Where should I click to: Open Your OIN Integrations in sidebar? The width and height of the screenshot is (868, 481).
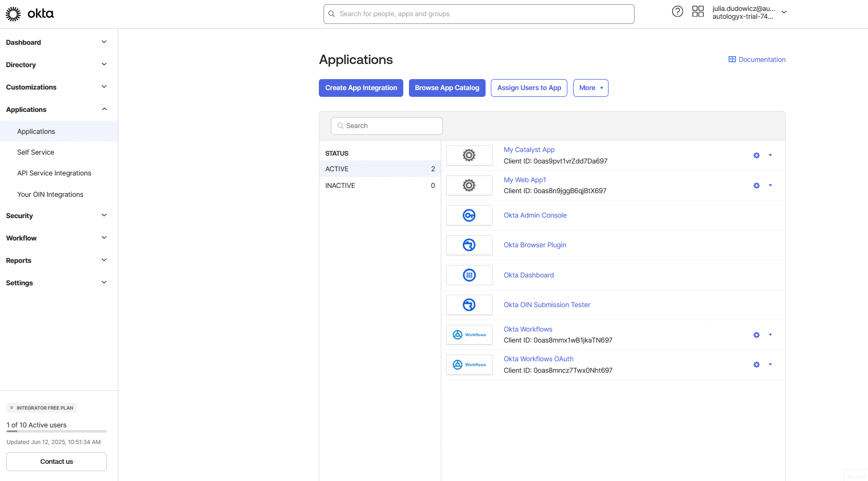pyautogui.click(x=59, y=194)
